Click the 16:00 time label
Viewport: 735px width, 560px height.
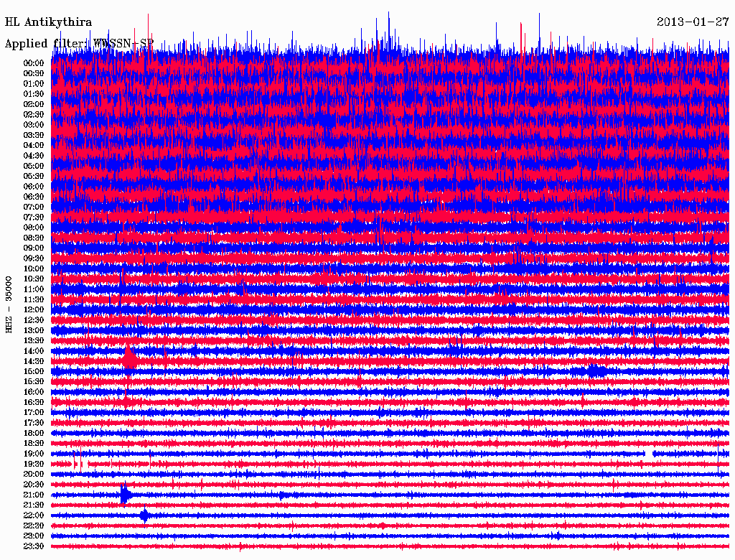(34, 392)
